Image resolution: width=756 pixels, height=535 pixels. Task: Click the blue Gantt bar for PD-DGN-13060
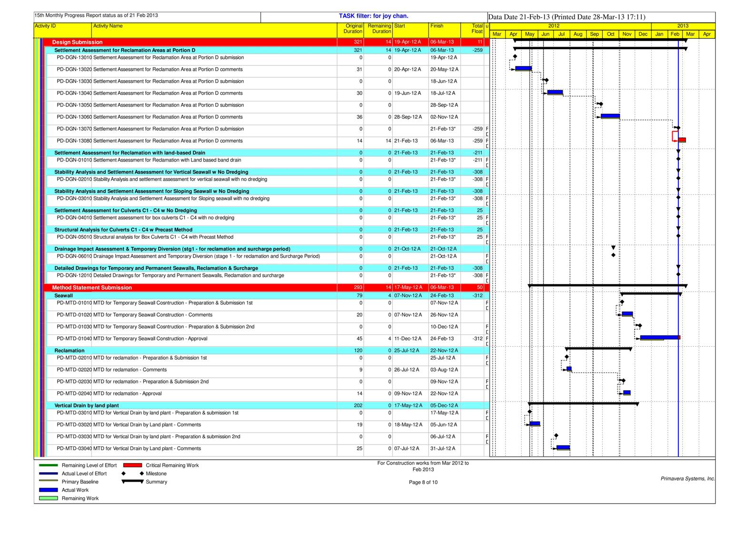(610, 116)
